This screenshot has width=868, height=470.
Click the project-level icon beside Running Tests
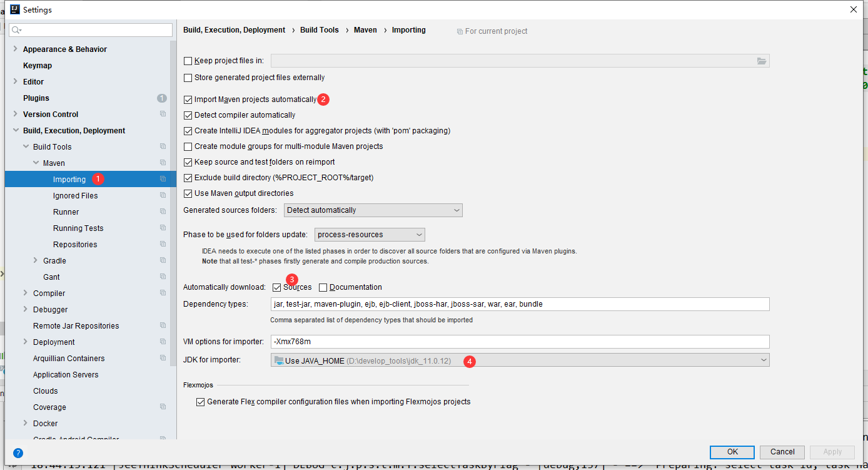coord(163,228)
